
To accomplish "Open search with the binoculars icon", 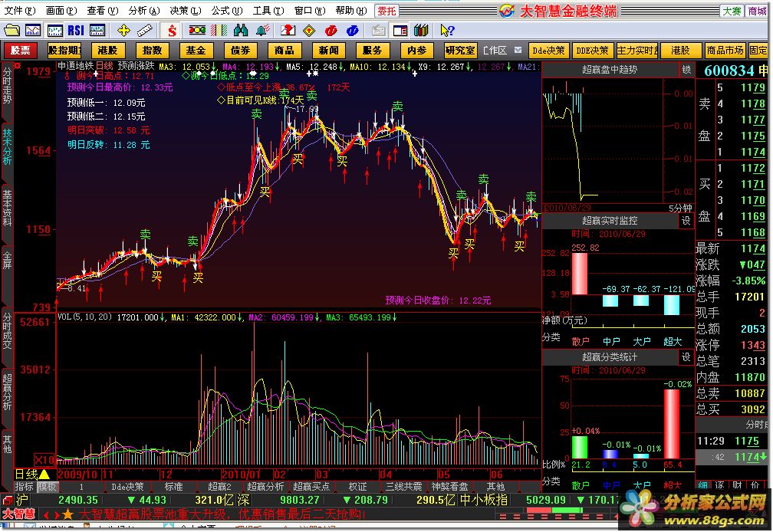I will pyautogui.click(x=241, y=31).
